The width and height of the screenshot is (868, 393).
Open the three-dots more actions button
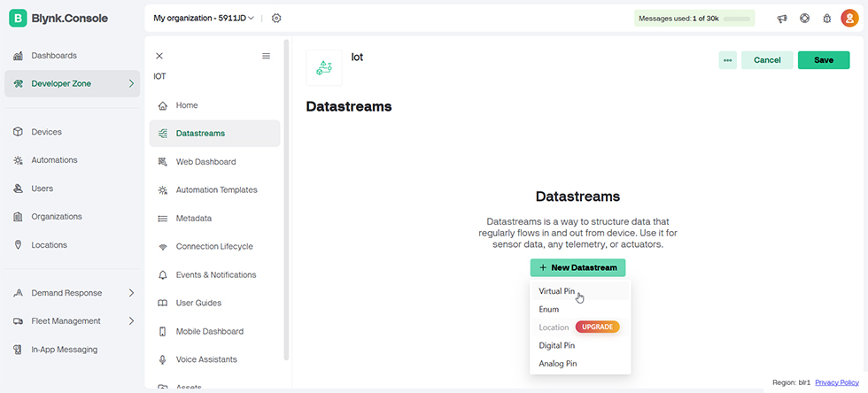pos(727,60)
